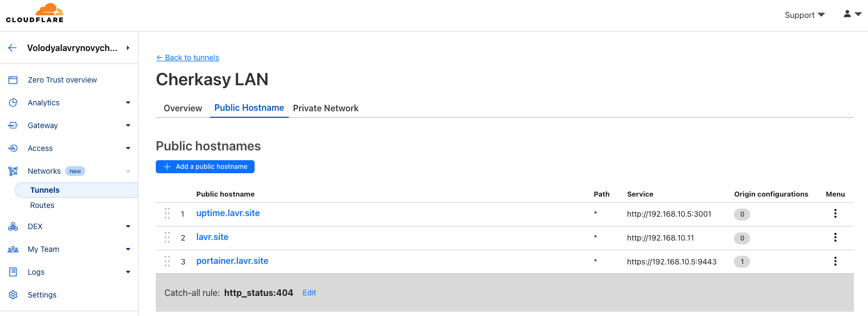This screenshot has height=316, width=868.
Task: Collapse the Networks section
Action: (128, 171)
